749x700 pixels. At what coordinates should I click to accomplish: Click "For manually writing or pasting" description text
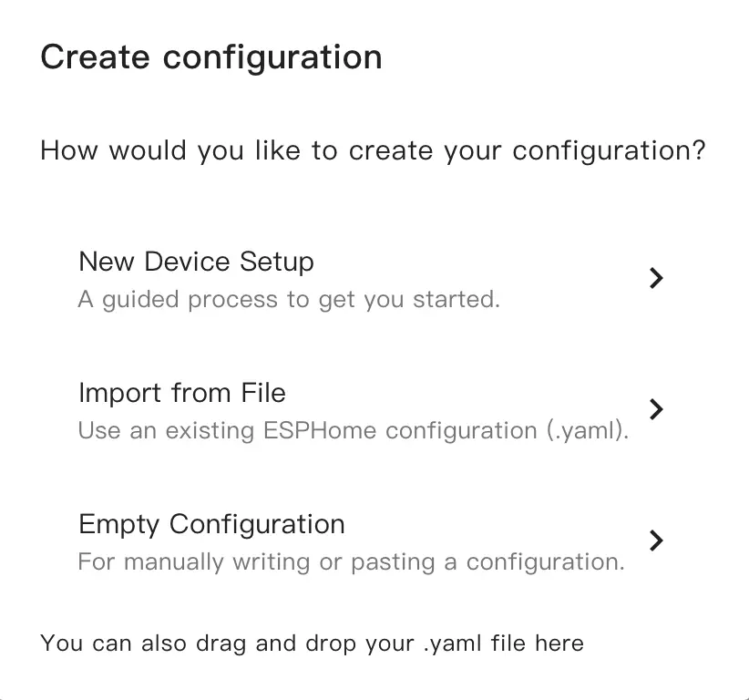(351, 562)
